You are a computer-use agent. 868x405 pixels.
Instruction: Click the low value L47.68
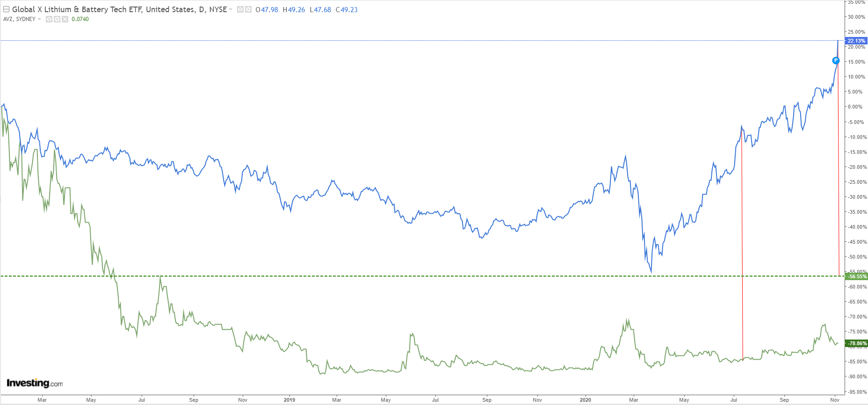(320, 9)
